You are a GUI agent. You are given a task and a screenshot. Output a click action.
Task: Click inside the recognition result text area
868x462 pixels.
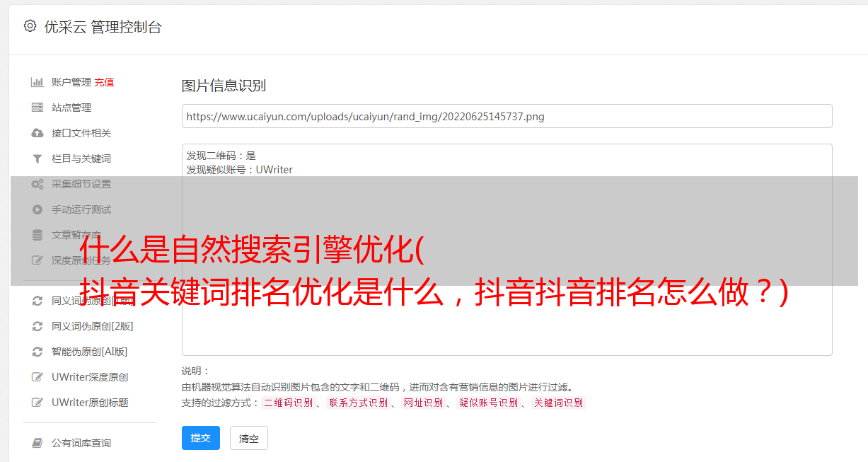(x=507, y=250)
